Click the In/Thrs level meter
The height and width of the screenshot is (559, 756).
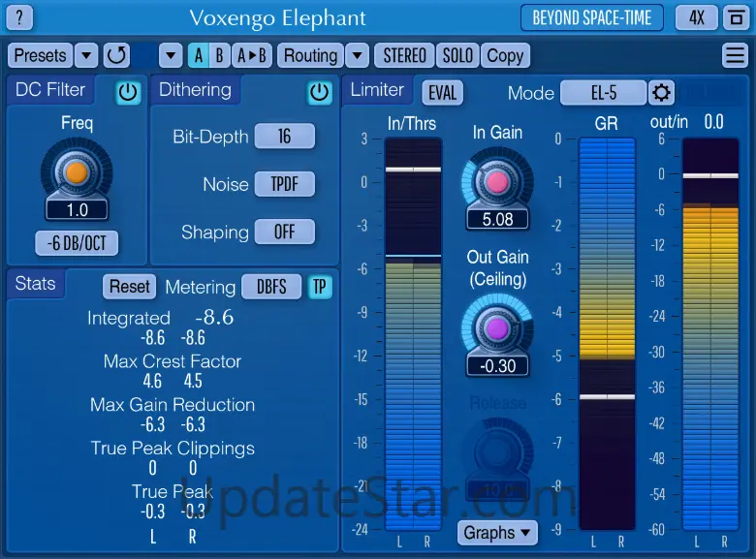coord(413,334)
